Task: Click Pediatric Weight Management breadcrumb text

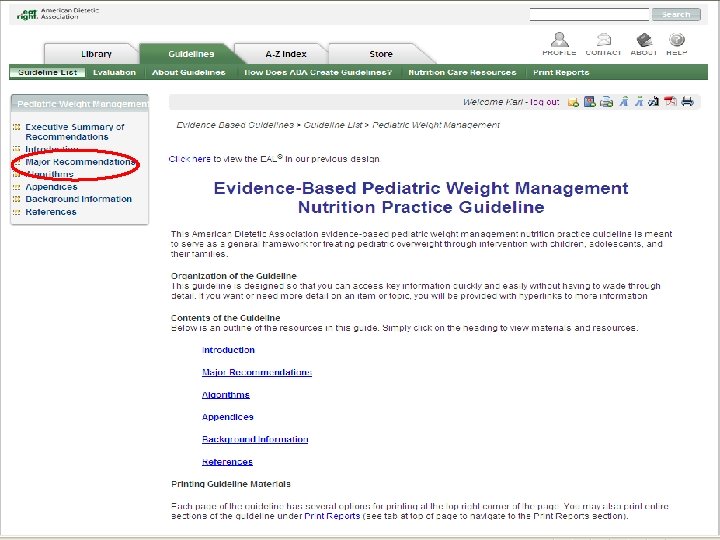Action: [436, 125]
